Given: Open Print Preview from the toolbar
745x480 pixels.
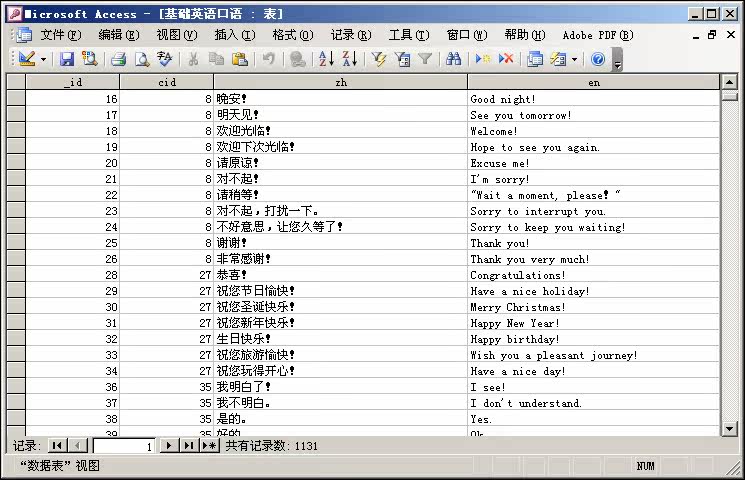Looking at the screenshot, I should (142, 59).
